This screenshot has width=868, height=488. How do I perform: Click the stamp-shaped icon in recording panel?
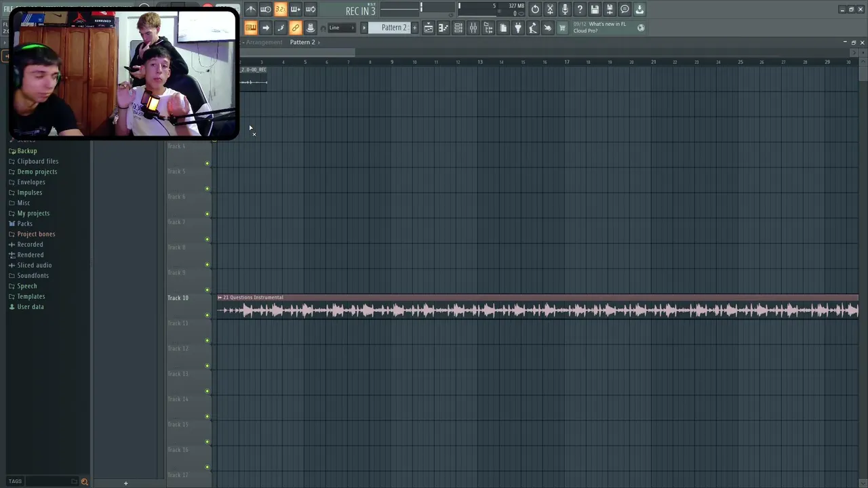pos(311,28)
